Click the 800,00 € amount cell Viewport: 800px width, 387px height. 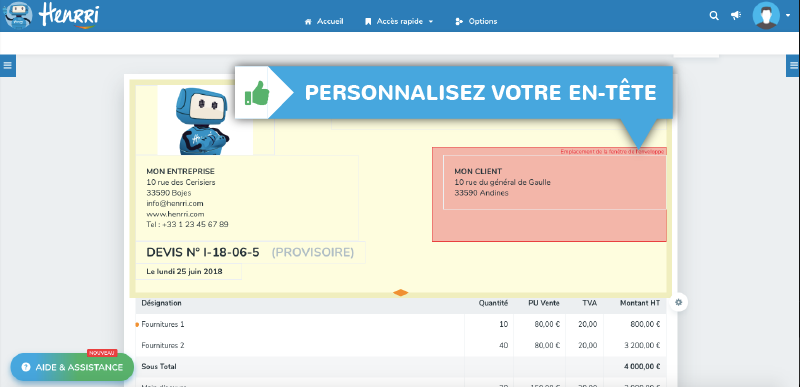tap(644, 324)
